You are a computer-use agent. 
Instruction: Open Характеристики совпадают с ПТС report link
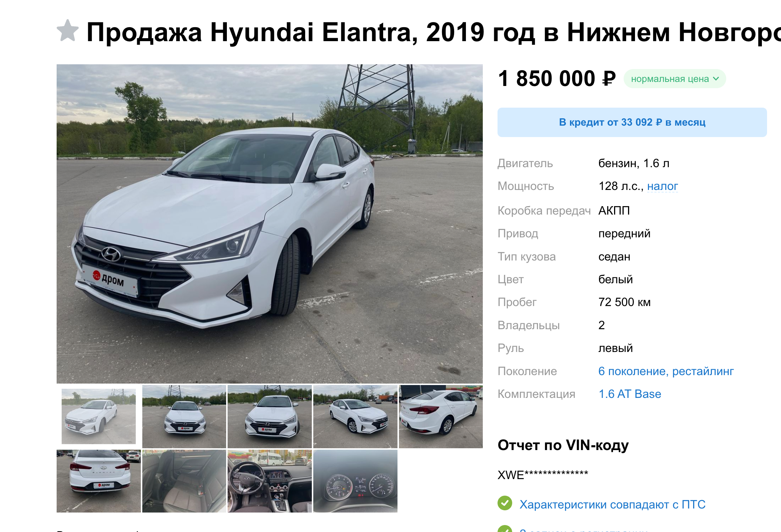(612, 504)
